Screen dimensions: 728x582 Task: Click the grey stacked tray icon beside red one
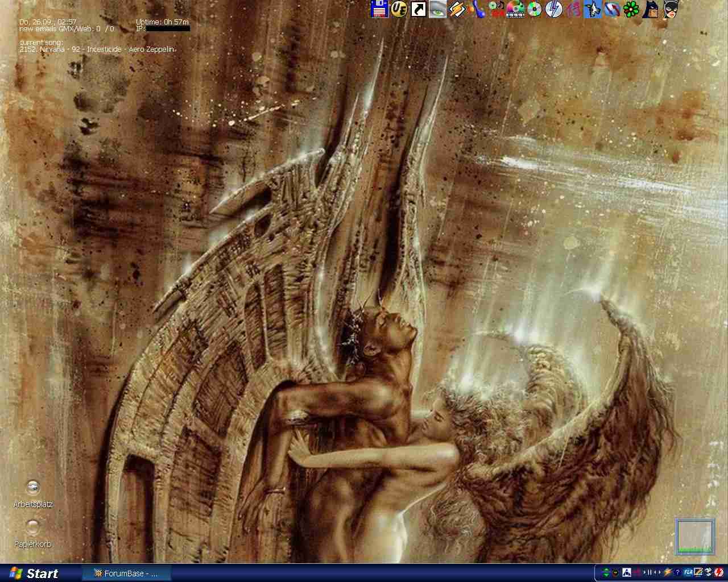tap(708, 572)
